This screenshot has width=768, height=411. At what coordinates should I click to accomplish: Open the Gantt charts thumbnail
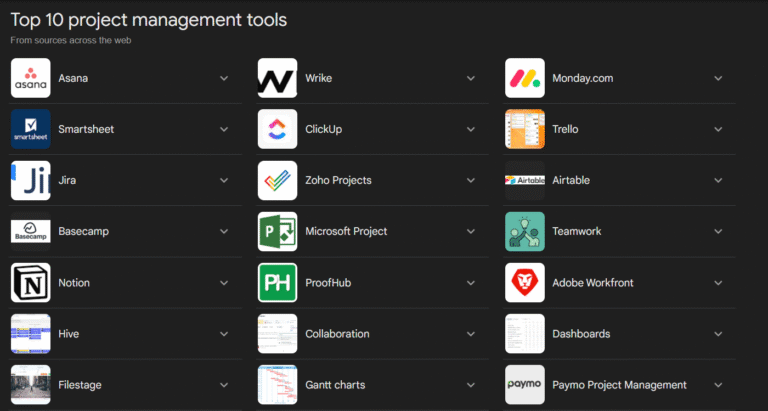pos(277,385)
